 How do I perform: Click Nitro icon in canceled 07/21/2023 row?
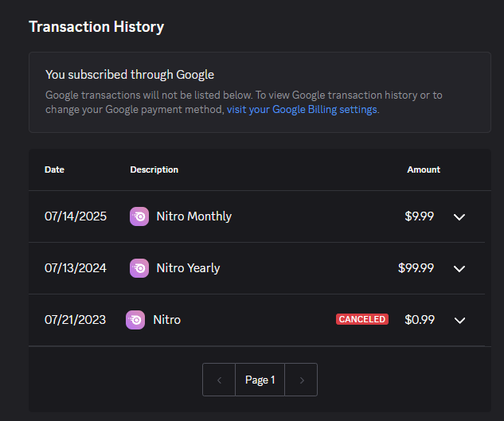point(135,320)
